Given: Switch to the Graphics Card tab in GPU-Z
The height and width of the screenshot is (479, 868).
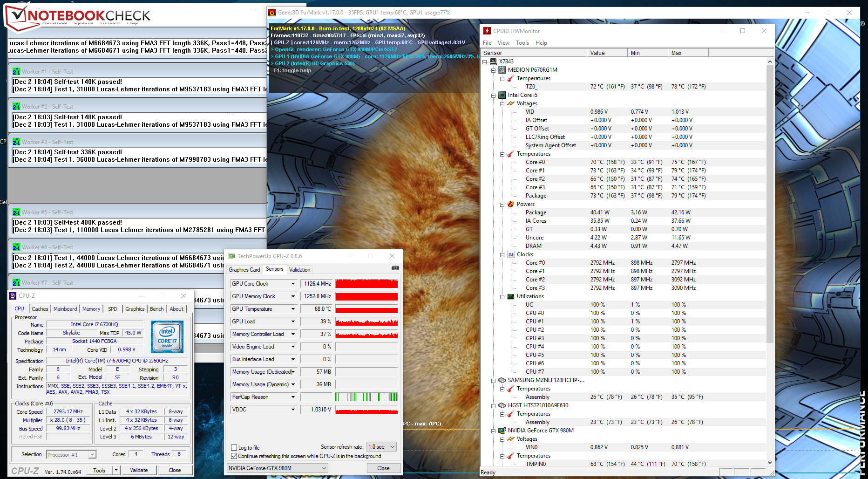Looking at the screenshot, I should tap(244, 270).
